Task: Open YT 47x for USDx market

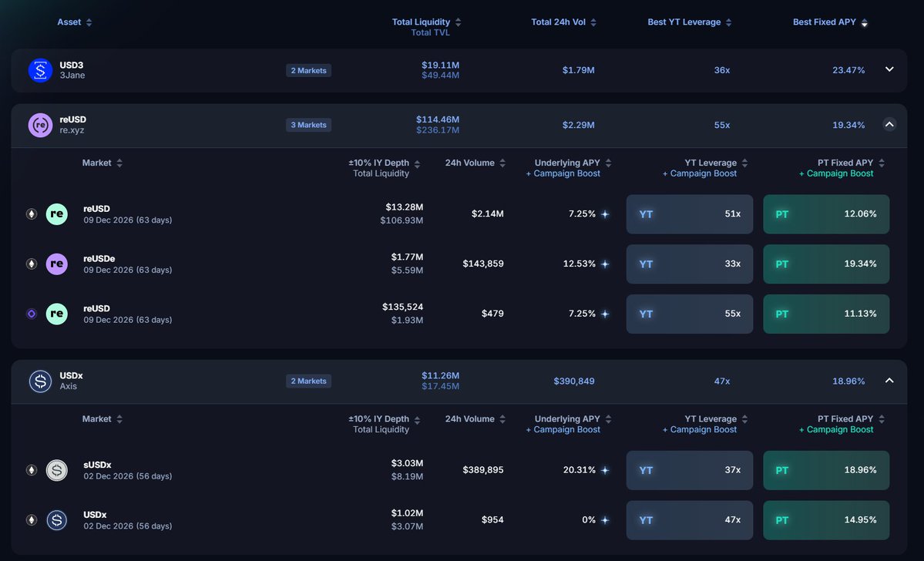Action: pyautogui.click(x=690, y=520)
